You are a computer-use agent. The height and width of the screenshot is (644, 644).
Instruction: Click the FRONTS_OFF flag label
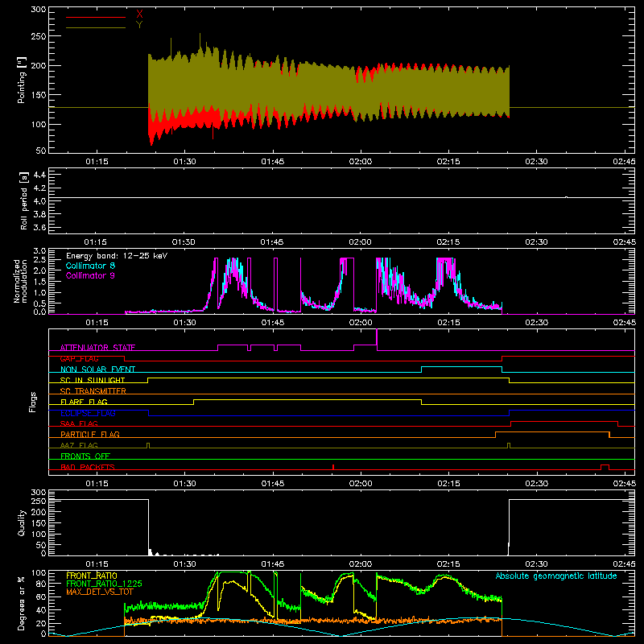[x=85, y=456]
